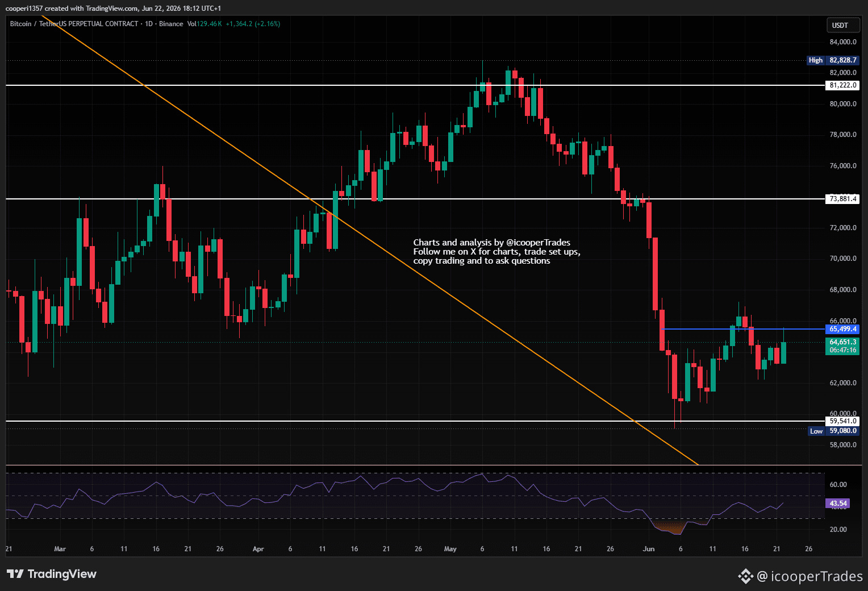
Task: Click the 78,000.0 price axis label
Action: coord(843,135)
